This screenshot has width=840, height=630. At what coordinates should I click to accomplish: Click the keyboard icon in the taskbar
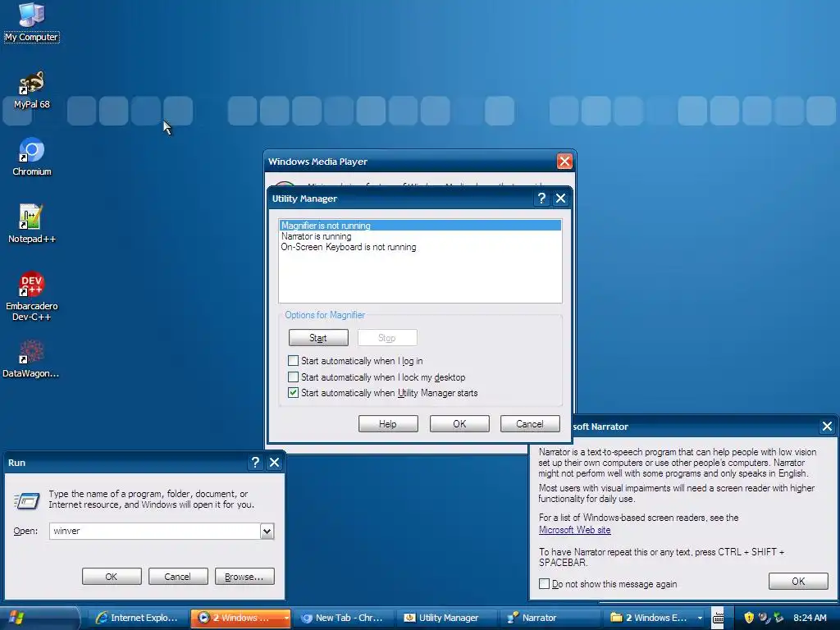coord(718,618)
